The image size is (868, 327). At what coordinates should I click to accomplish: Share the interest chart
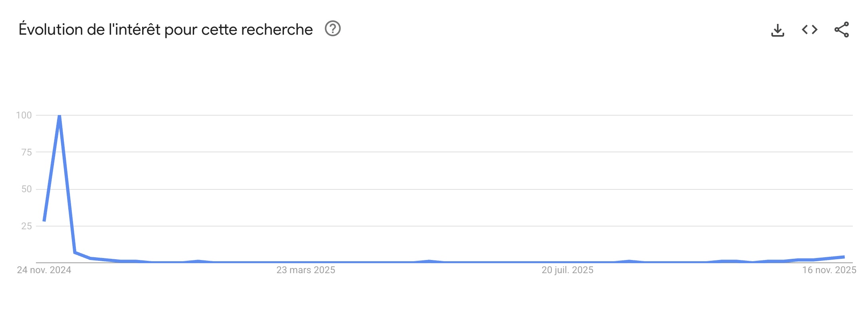point(841,30)
